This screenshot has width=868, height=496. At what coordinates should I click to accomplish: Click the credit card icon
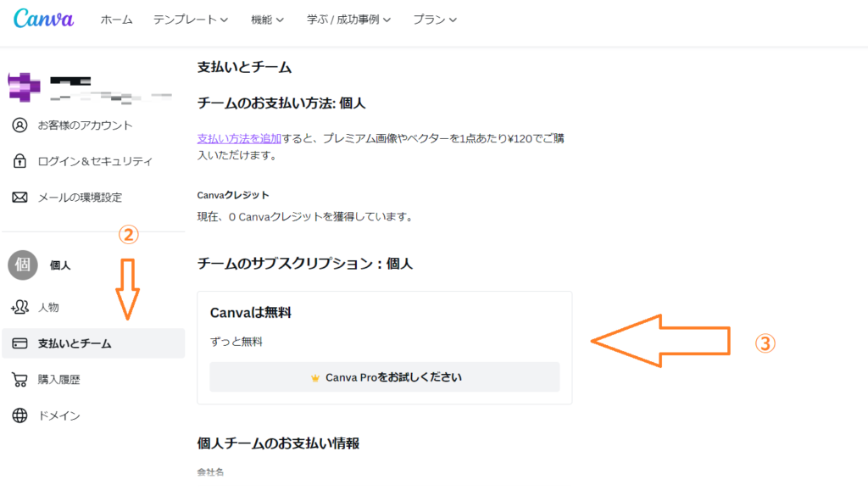tap(20, 343)
